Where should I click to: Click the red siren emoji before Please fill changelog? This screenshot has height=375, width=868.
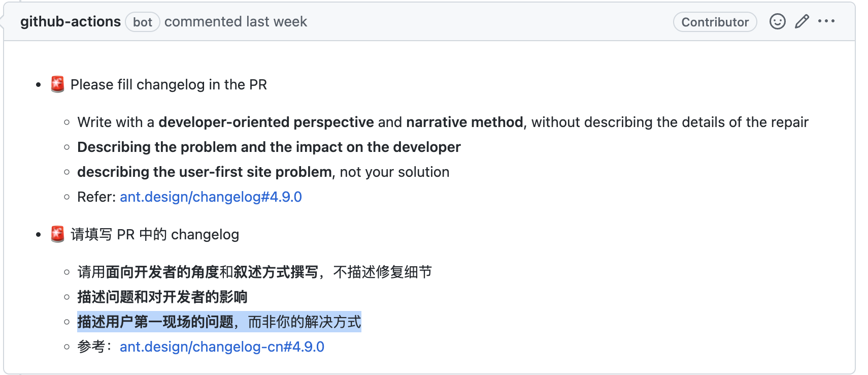click(59, 84)
